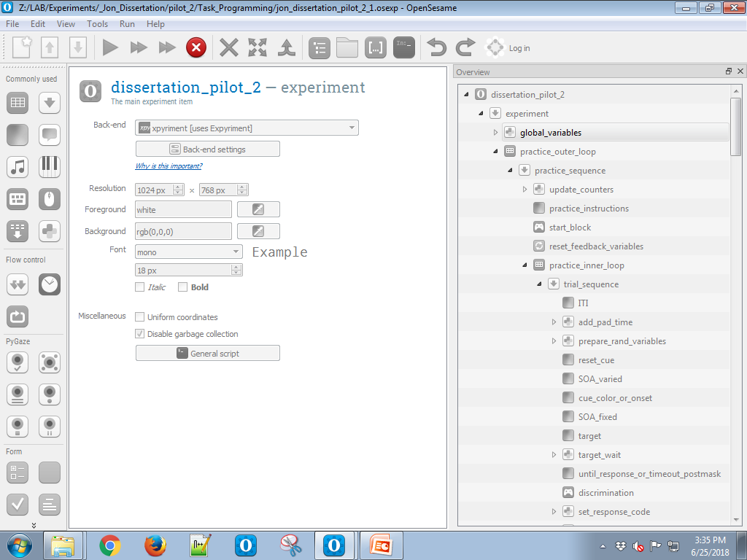Open the 'Why is this important?' link
The width and height of the screenshot is (747, 560).
click(169, 166)
